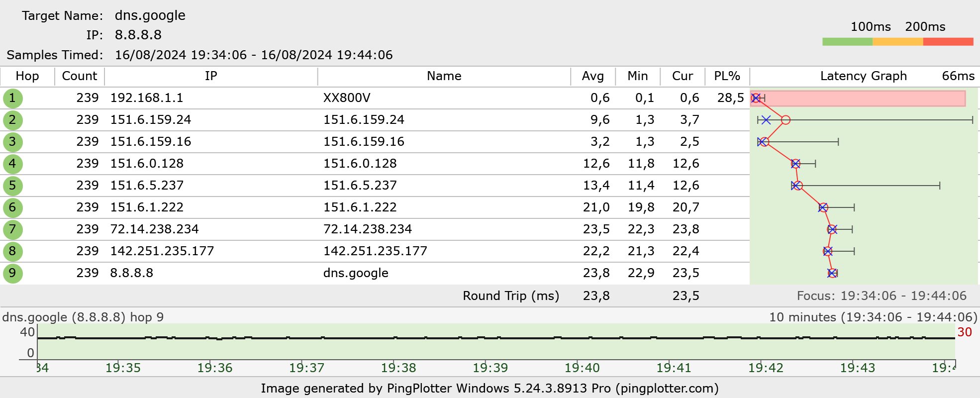980x398 pixels.
Task: Click the Name column header
Action: pyautogui.click(x=444, y=76)
